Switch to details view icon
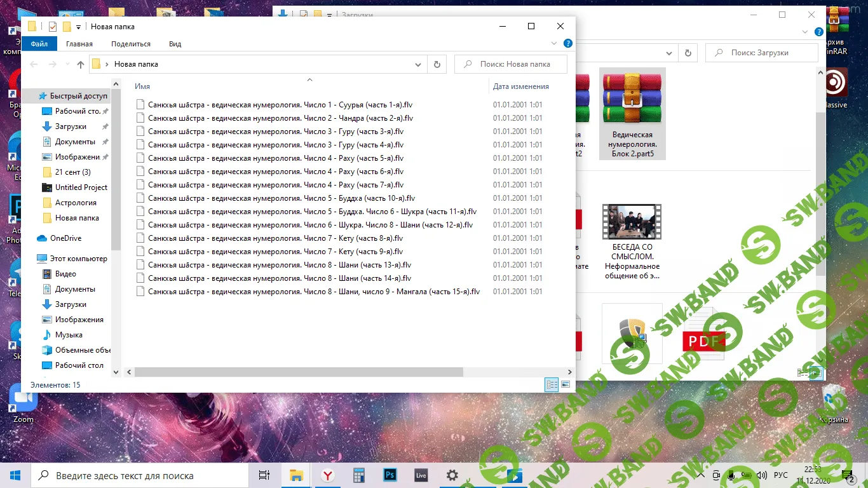Viewport: 868px width, 488px height. pyautogui.click(x=551, y=384)
